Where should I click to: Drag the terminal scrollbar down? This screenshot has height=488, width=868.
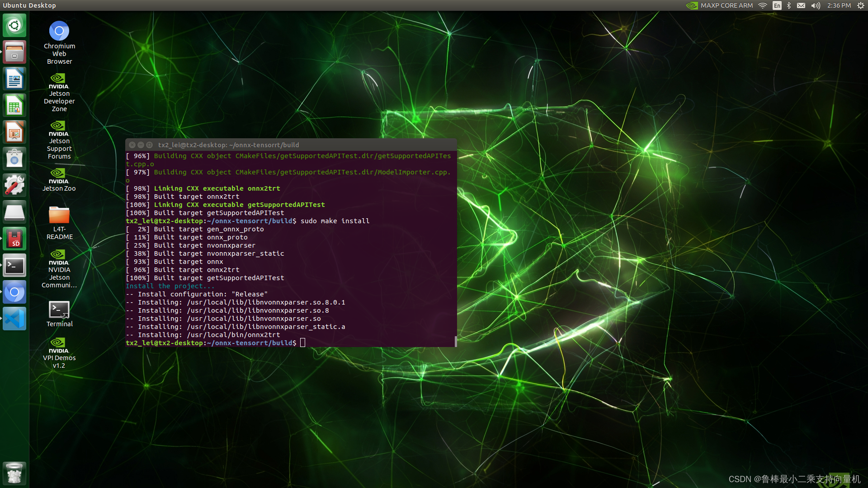(x=455, y=341)
